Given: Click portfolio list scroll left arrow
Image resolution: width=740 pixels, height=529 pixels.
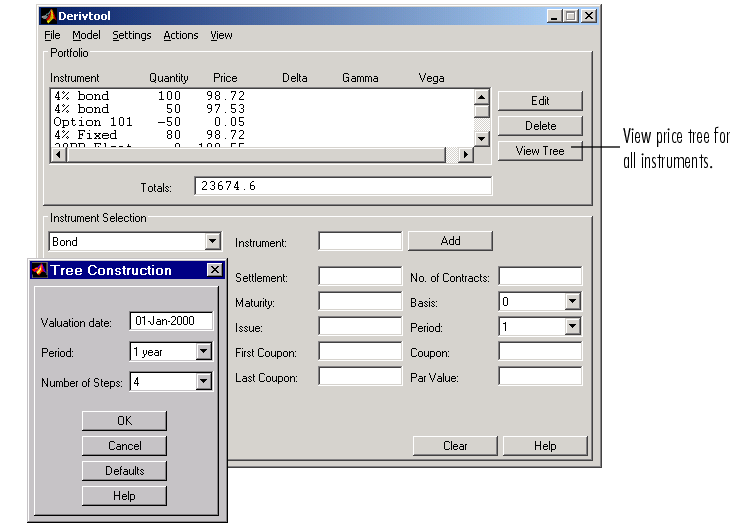Looking at the screenshot, I should click(x=59, y=154).
